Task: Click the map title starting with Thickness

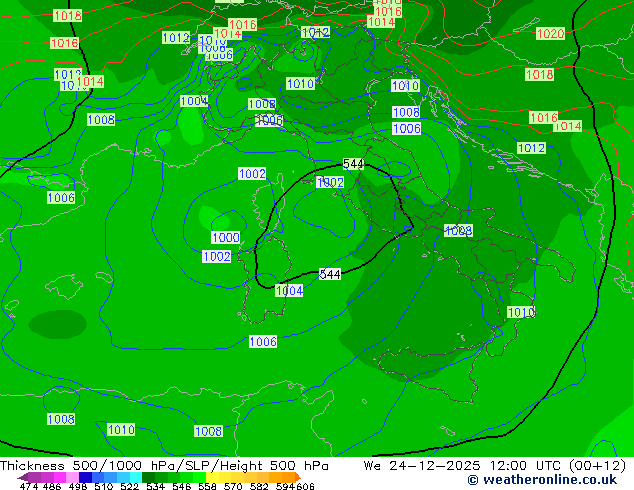Action: coord(164,466)
